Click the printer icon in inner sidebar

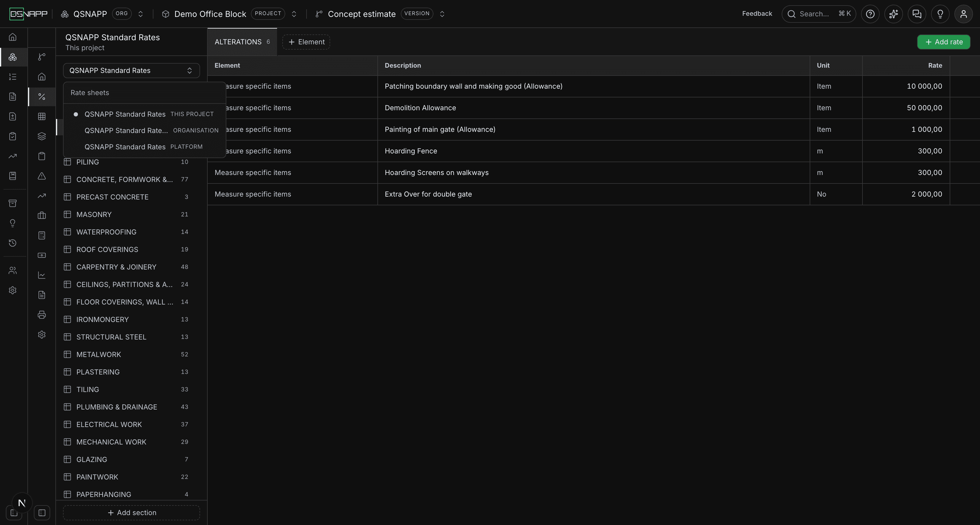[42, 315]
